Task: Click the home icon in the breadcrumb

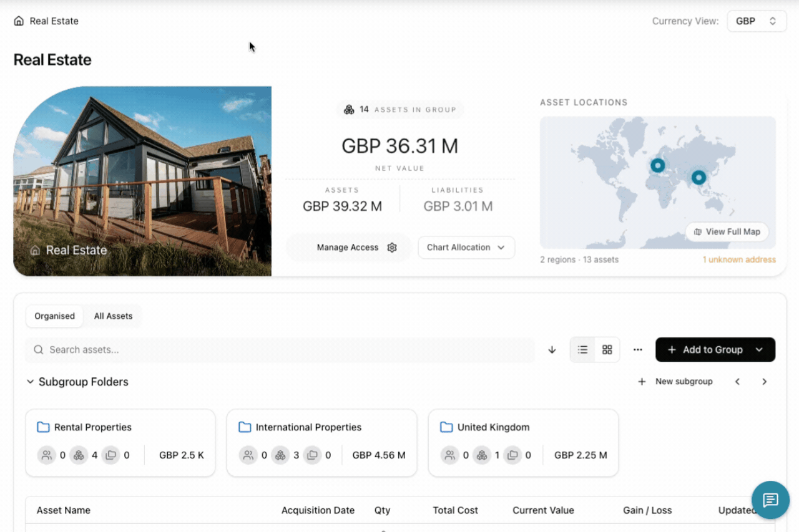Action: coord(19,21)
